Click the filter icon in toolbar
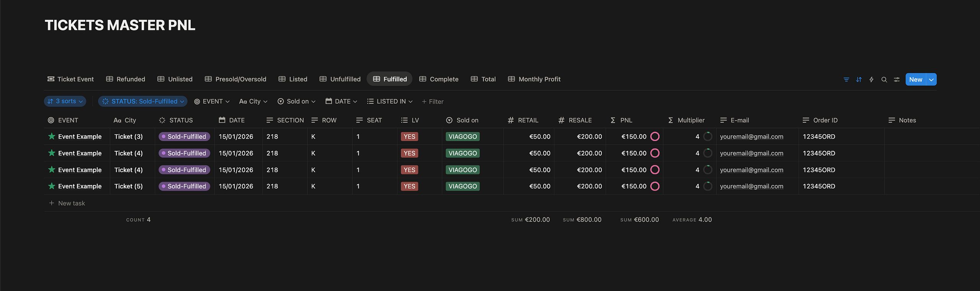The image size is (980, 291). click(846, 80)
